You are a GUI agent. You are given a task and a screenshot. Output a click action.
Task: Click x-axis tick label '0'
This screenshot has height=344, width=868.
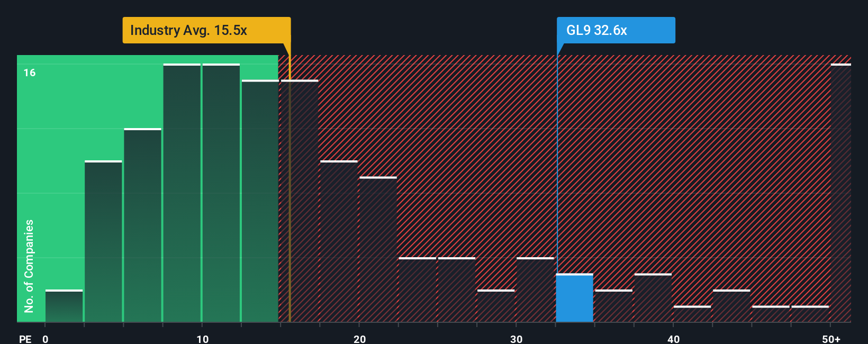pos(46,339)
